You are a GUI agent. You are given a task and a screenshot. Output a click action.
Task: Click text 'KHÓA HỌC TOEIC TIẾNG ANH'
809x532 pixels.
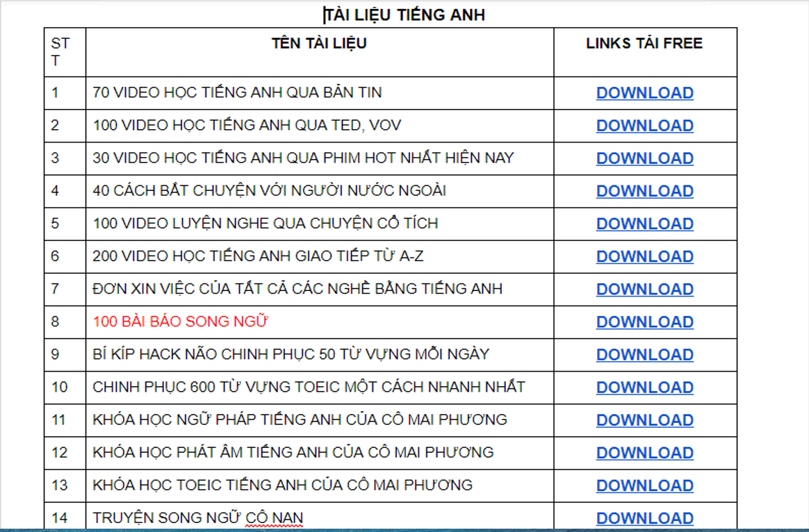pyautogui.click(x=199, y=485)
